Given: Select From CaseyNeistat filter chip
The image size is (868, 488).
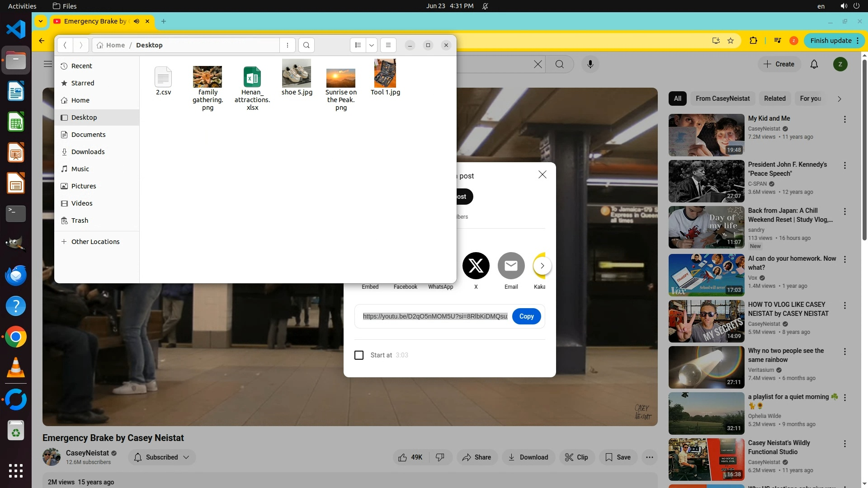Looking at the screenshot, I should click(x=722, y=99).
